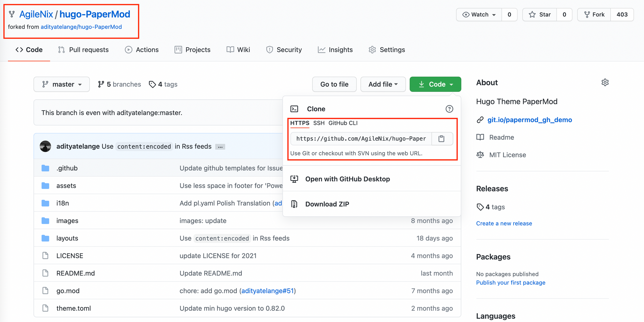Viewport: 644px width, 322px height.
Task: Expand commit message ellipsis button
Action: 220,147
